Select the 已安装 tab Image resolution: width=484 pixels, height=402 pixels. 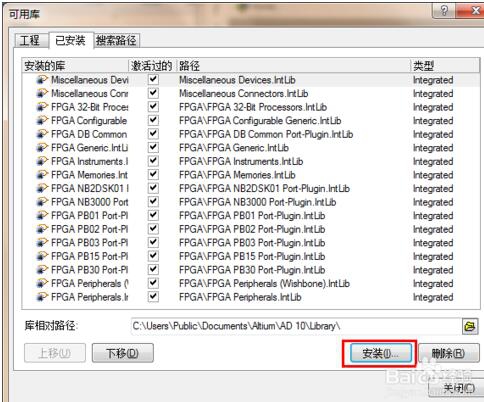tap(70, 40)
